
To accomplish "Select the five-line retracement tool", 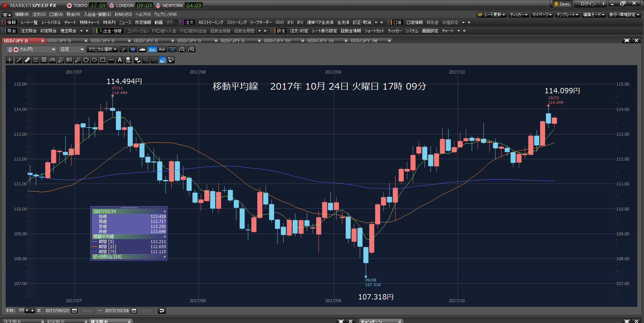I will (44, 60).
